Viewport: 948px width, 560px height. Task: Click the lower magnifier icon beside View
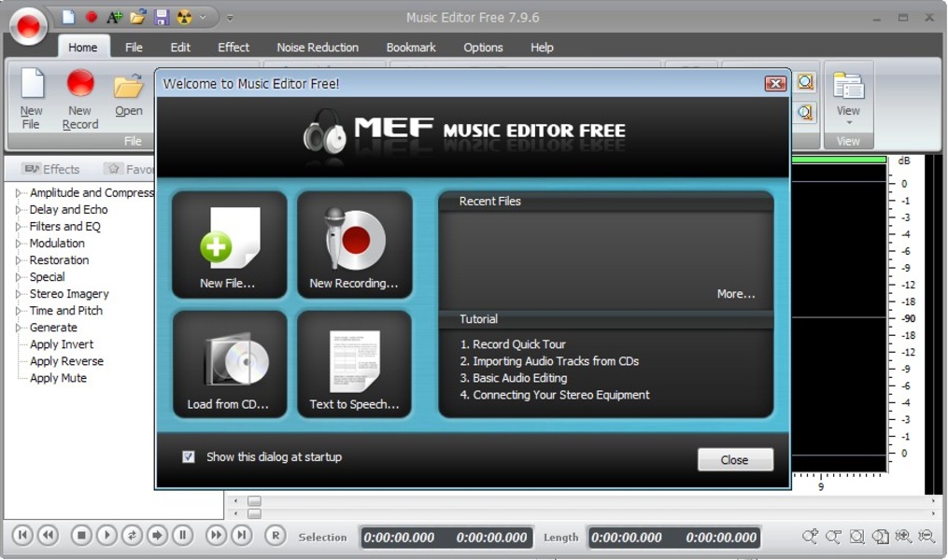805,112
